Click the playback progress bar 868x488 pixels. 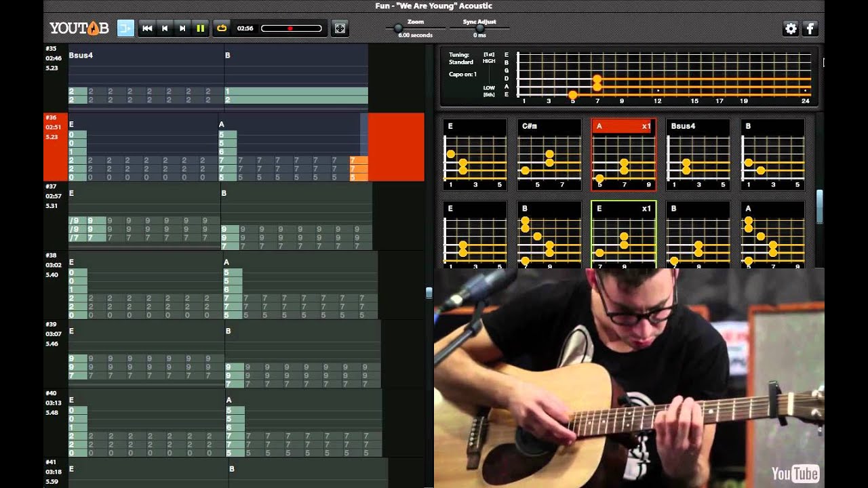click(x=292, y=28)
